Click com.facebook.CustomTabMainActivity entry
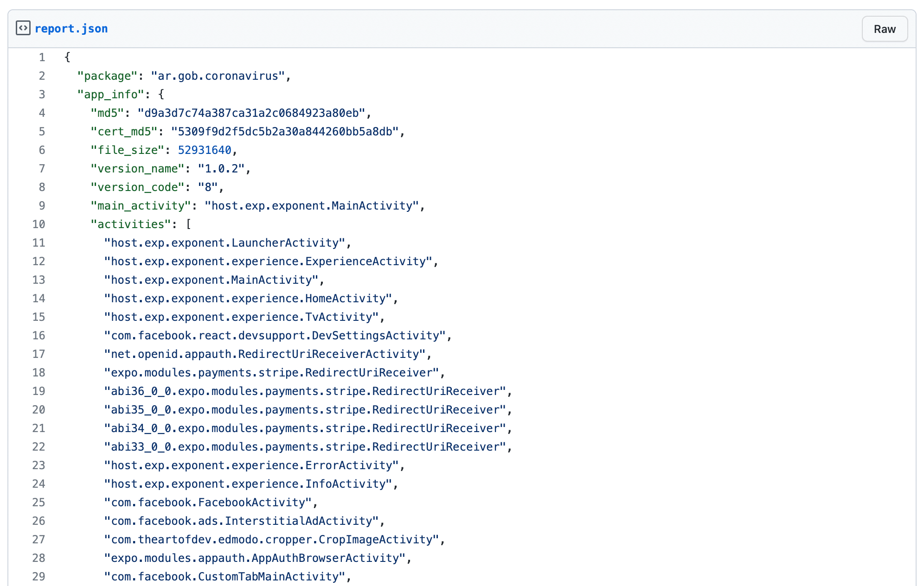The height and width of the screenshot is (586, 924). point(225,577)
